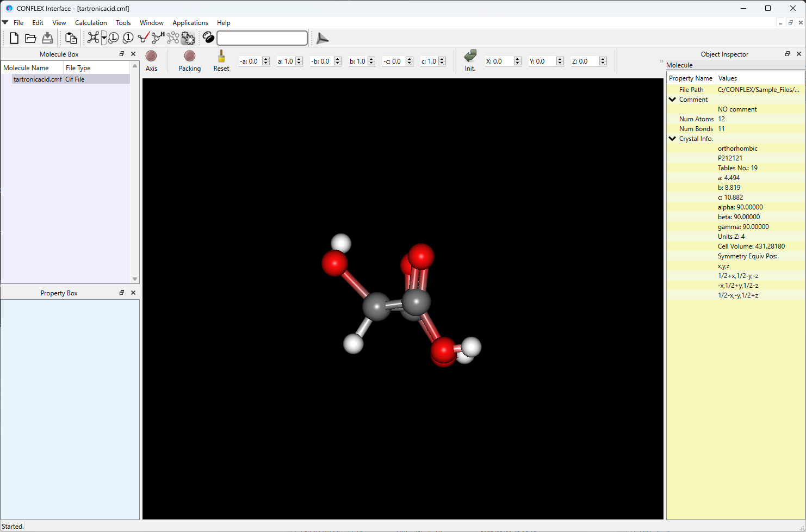Open the Calculation menu

(x=90, y=23)
